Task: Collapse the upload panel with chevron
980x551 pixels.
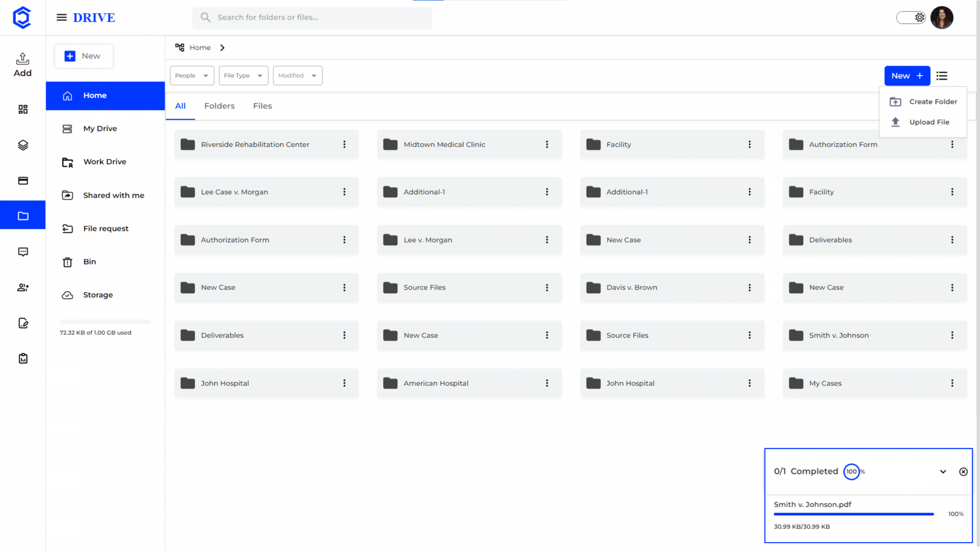Action: [943, 471]
